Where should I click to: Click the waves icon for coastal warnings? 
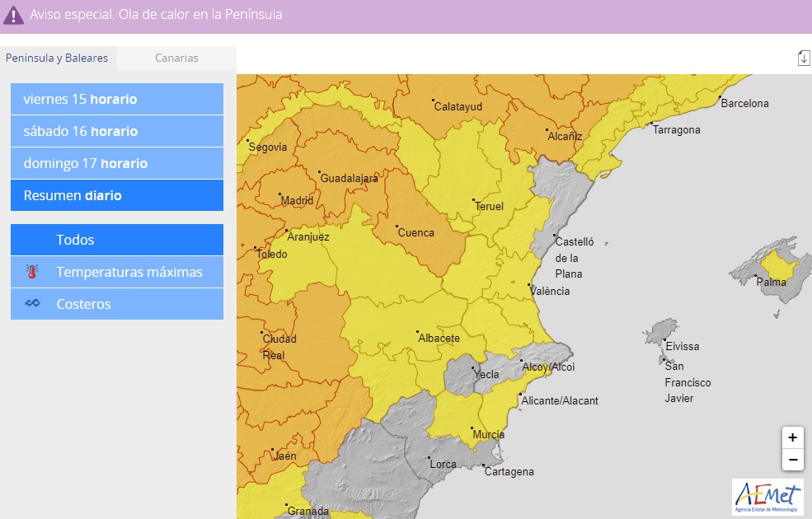tap(32, 304)
